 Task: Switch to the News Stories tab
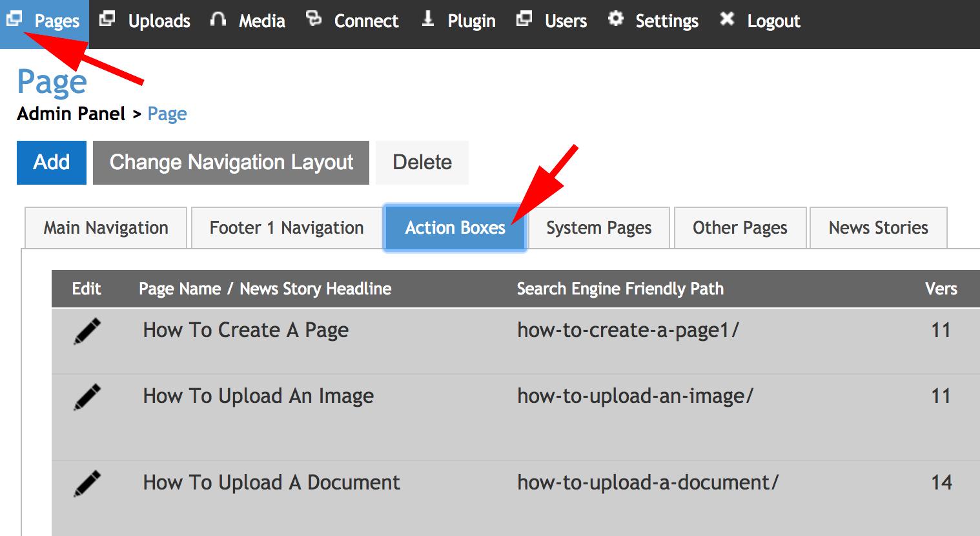pos(878,228)
